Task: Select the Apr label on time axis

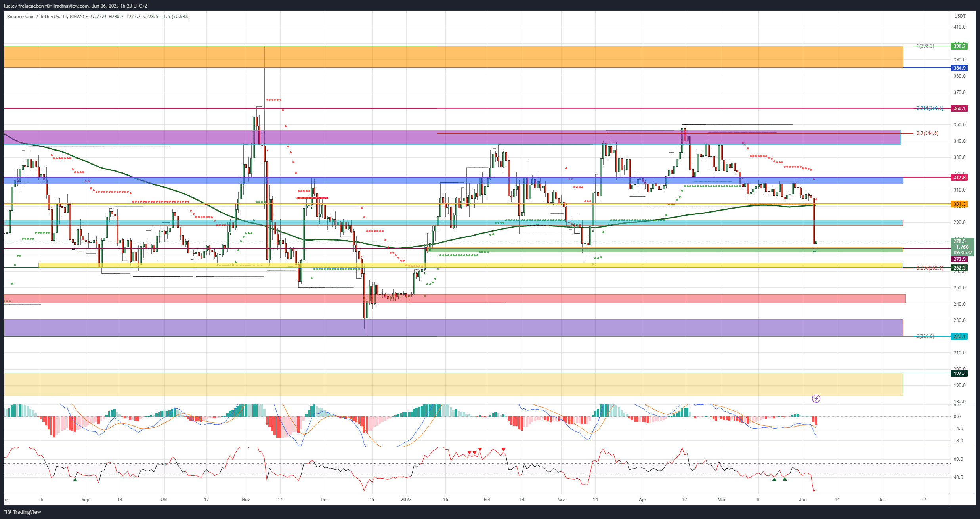Action: pyautogui.click(x=642, y=499)
